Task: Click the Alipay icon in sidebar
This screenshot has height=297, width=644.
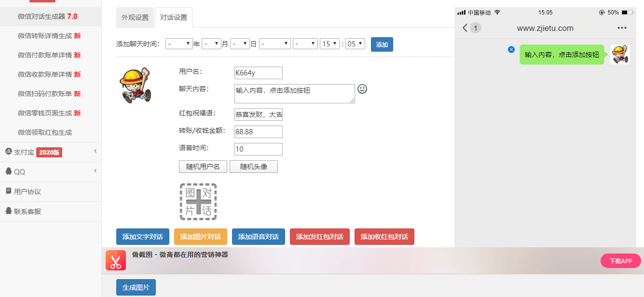Action: click(8, 151)
